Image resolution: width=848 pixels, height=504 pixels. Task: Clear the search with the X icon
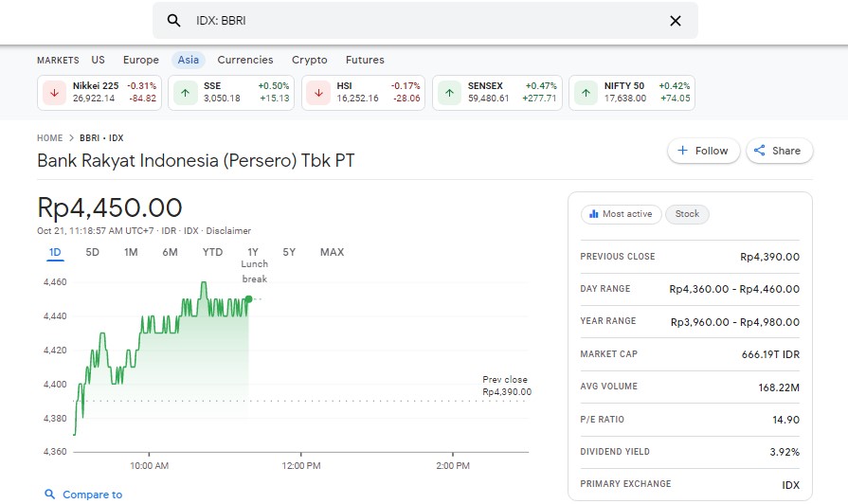pos(675,21)
